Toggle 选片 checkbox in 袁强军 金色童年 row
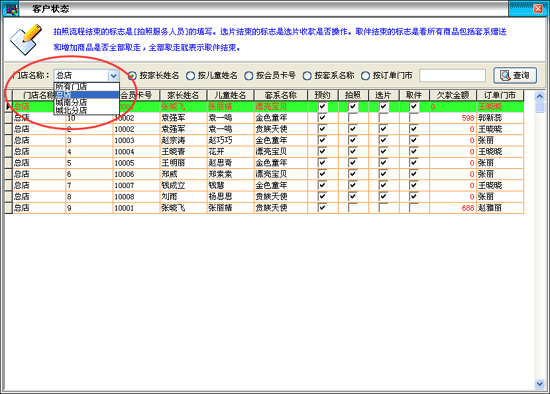 (383, 118)
